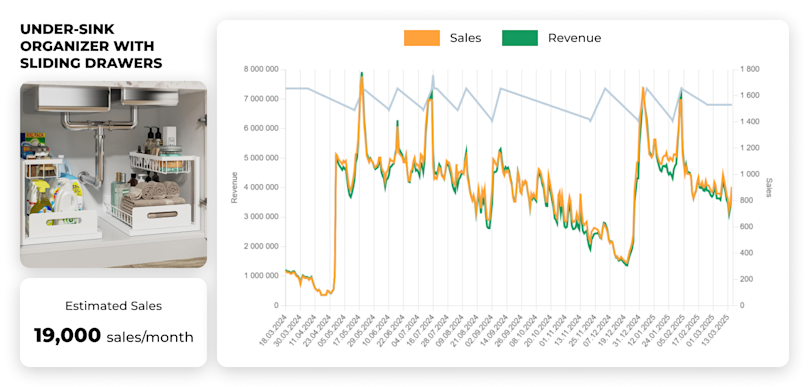Open the under-sink organizer product image
Viewport: 809px width, 387px height.
[114, 174]
